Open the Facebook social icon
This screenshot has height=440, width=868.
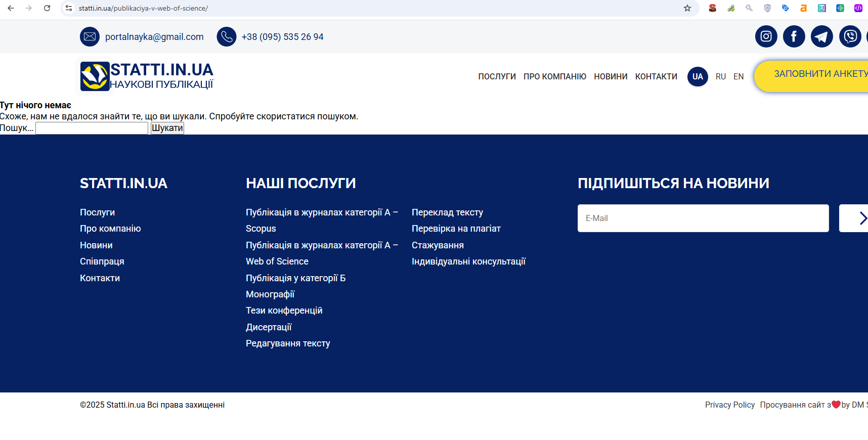coord(794,36)
